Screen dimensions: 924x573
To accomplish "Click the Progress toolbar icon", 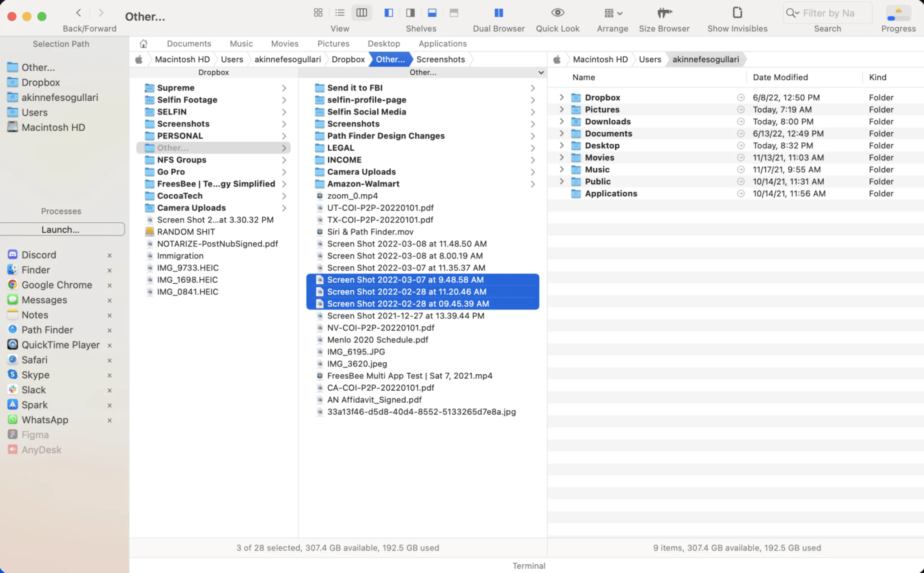I will [x=898, y=14].
